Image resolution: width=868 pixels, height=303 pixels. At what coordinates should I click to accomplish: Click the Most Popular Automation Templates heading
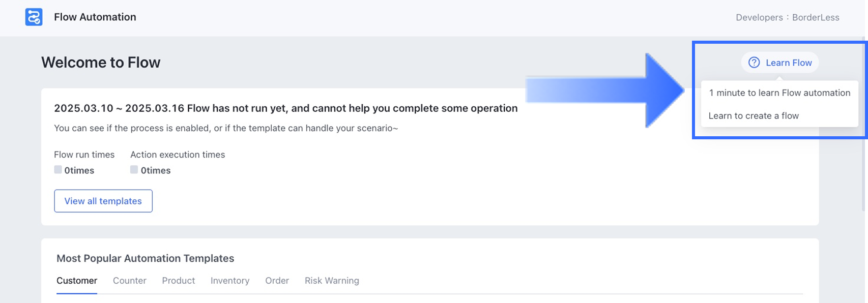(145, 258)
